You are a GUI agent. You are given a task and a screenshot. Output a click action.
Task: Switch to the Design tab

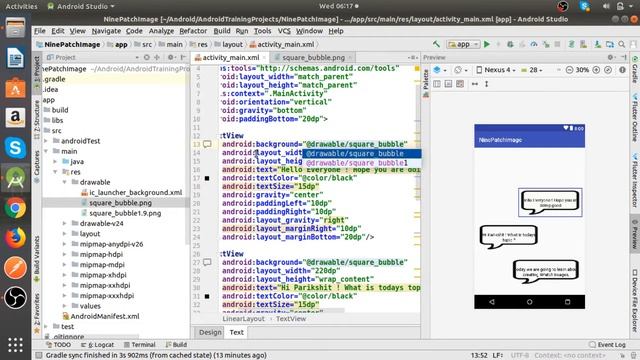pyautogui.click(x=210, y=332)
